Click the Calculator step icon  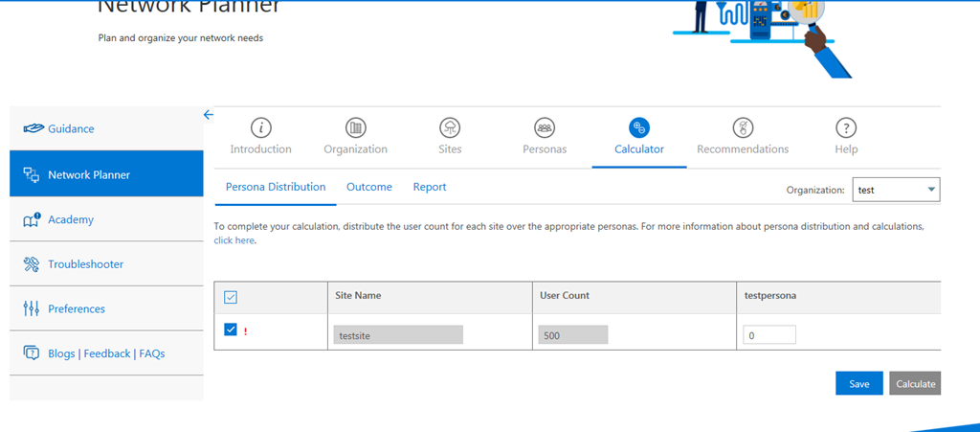coord(639,128)
